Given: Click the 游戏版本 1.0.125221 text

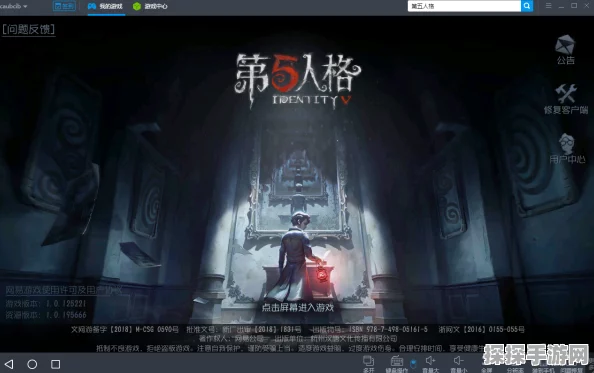Looking at the screenshot, I should pos(46,304).
